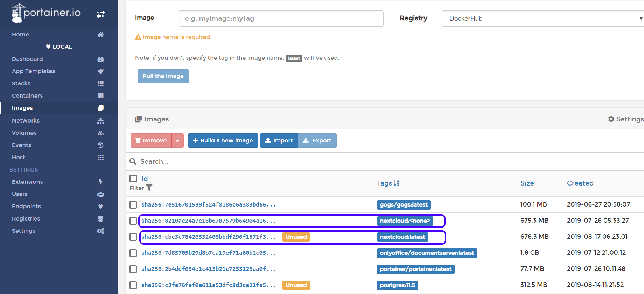
Task: Click the search magnifier icon
Action: (x=133, y=161)
